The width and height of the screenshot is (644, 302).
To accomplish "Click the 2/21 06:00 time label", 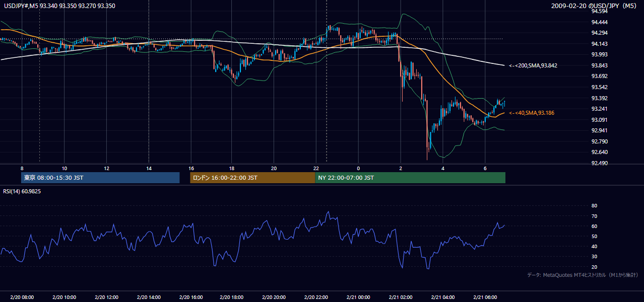I will [485, 297].
